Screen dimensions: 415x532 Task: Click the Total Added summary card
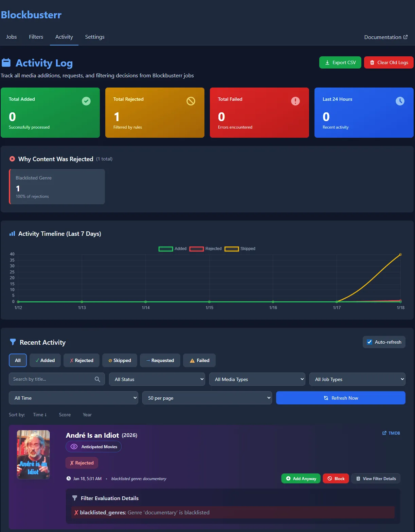click(x=50, y=113)
